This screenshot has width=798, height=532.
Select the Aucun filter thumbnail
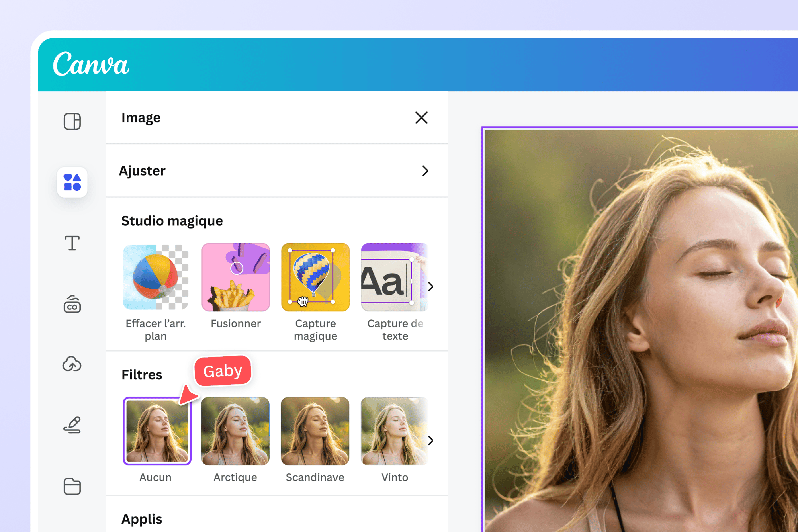(157, 431)
